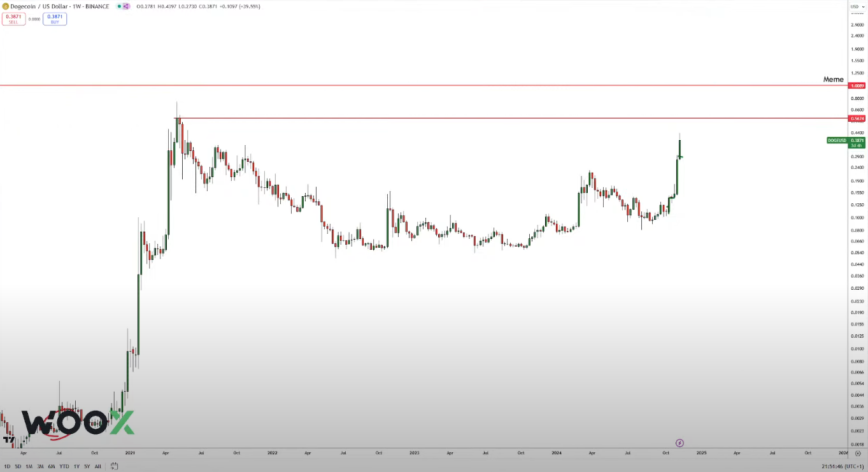Click the 2024 label on the time axis
Viewport: 868px width, 472px height.
point(557,453)
